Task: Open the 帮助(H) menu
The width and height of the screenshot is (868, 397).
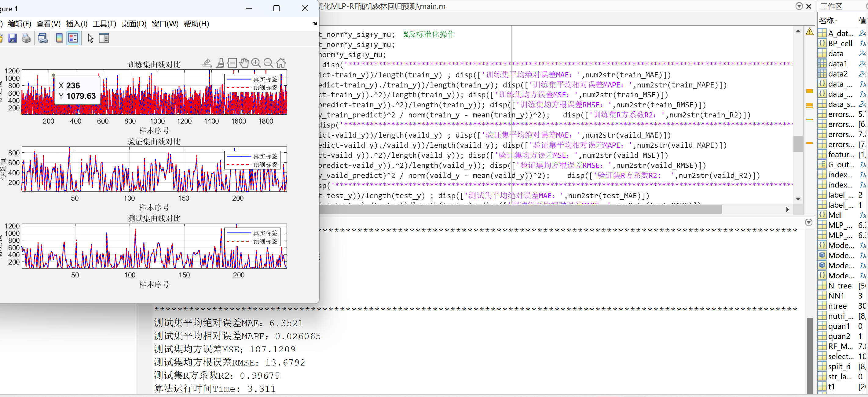Action: click(x=196, y=24)
